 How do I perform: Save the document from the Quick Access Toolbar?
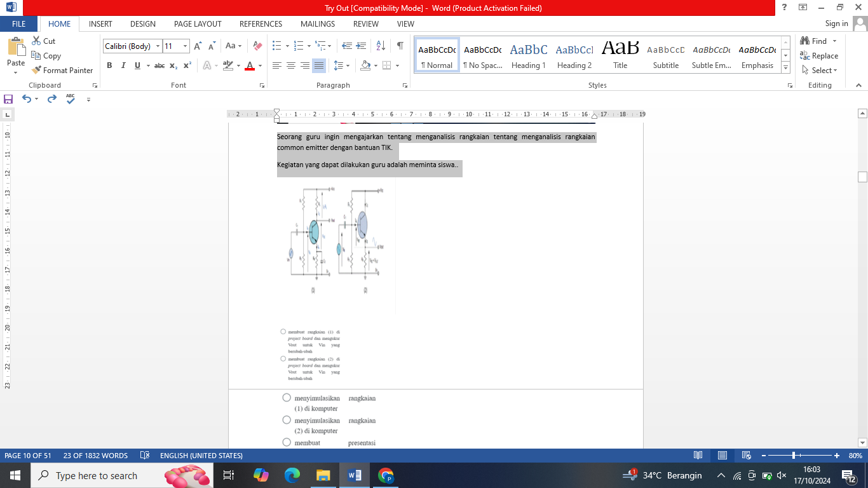(x=8, y=99)
